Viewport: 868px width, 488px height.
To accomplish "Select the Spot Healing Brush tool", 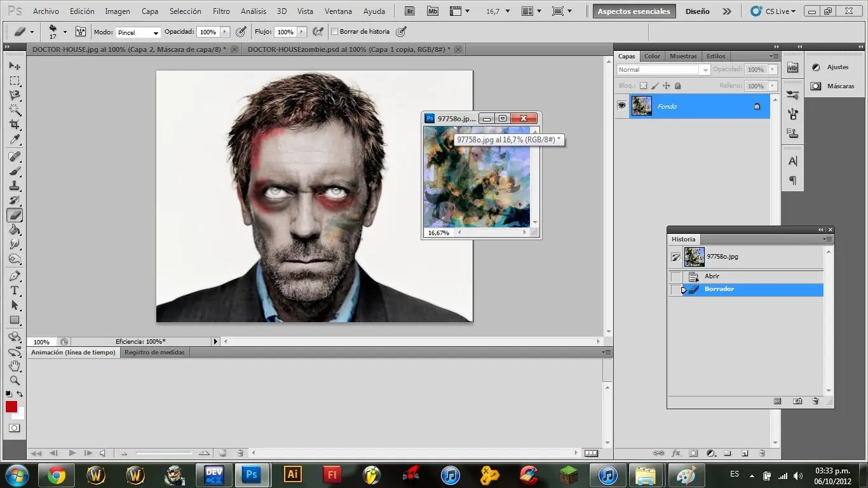I will point(14,156).
